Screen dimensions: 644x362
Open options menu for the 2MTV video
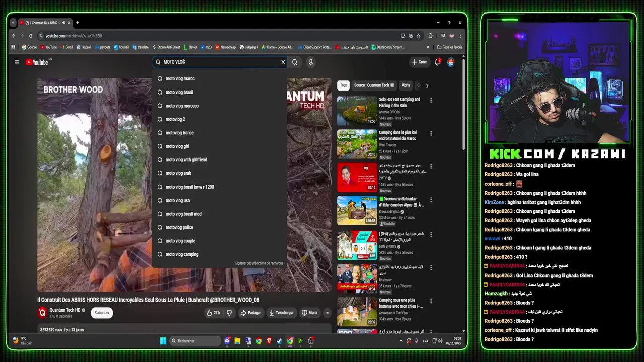(x=431, y=167)
